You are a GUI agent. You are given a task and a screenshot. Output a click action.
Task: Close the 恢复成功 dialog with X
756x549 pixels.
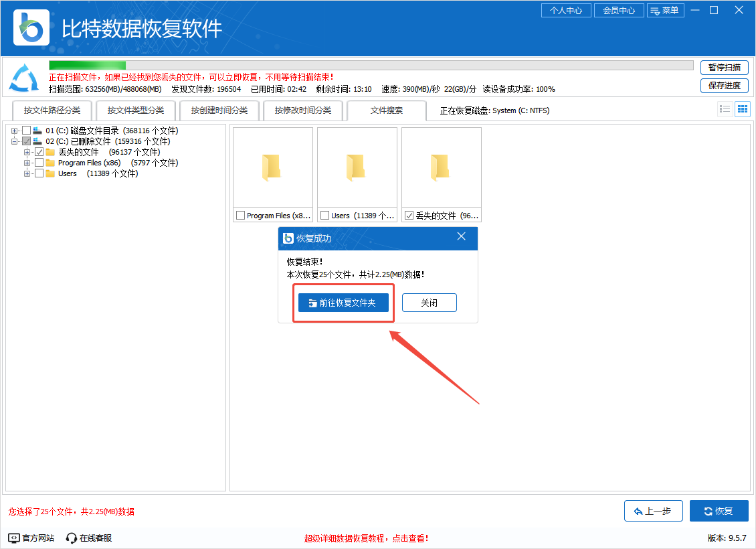click(x=462, y=236)
